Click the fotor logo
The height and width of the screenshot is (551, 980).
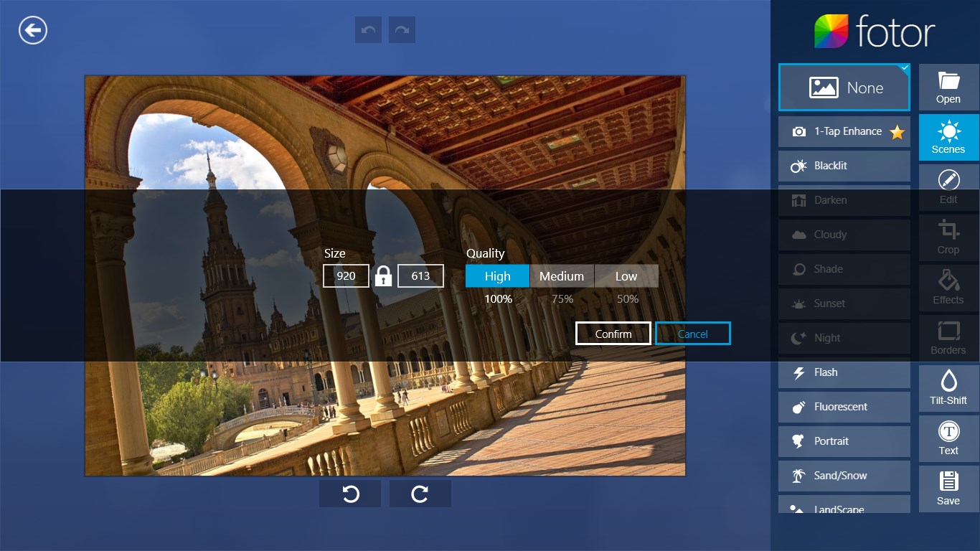[x=875, y=32]
